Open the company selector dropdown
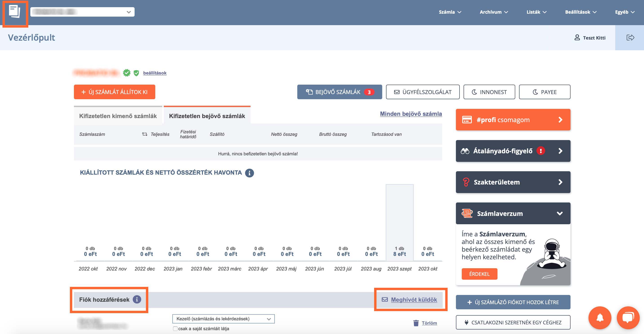Screen dimensions: 644x334 pos(82,12)
